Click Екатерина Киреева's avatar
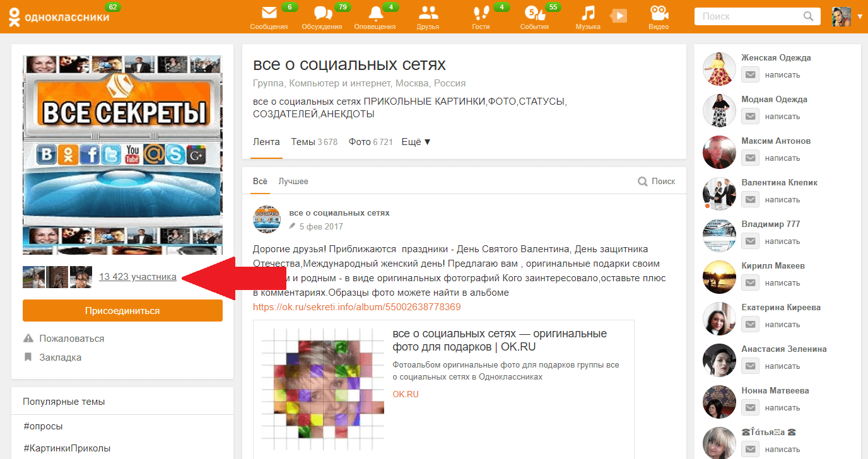The width and height of the screenshot is (868, 459). [719, 318]
